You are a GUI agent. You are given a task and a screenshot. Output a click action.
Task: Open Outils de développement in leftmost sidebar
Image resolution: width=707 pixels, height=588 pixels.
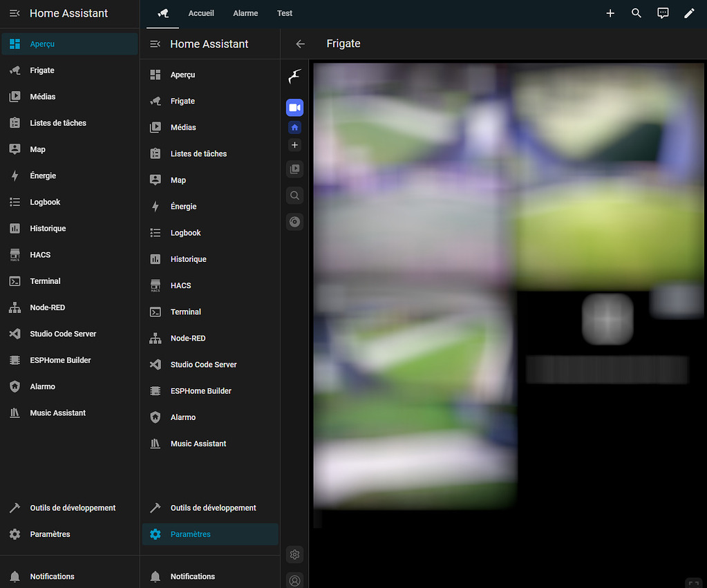(73, 508)
